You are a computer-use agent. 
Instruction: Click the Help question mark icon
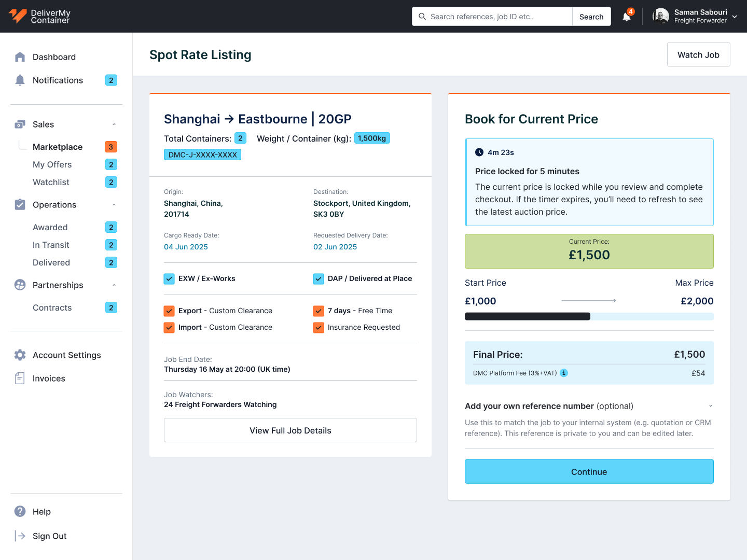pos(20,512)
